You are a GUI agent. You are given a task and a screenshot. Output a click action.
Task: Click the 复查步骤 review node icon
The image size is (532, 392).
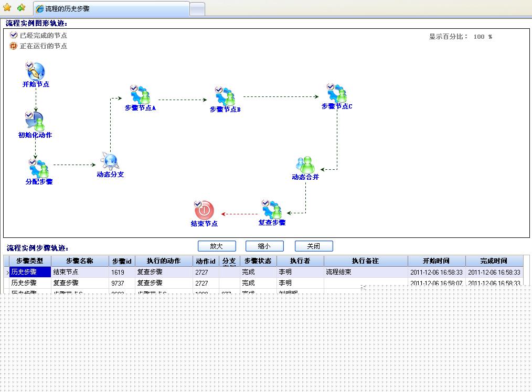click(272, 210)
